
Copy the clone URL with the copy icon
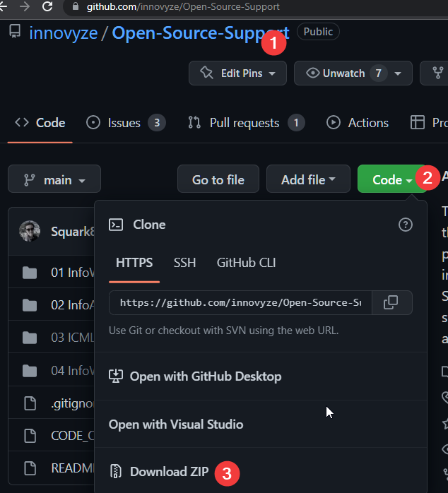pyautogui.click(x=391, y=302)
